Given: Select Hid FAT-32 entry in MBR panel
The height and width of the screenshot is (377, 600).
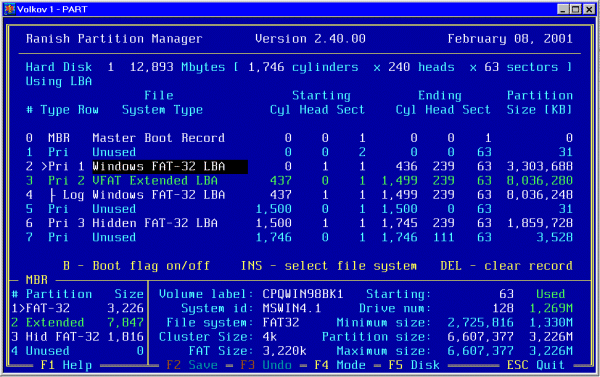Looking at the screenshot, I should [x=77, y=337].
